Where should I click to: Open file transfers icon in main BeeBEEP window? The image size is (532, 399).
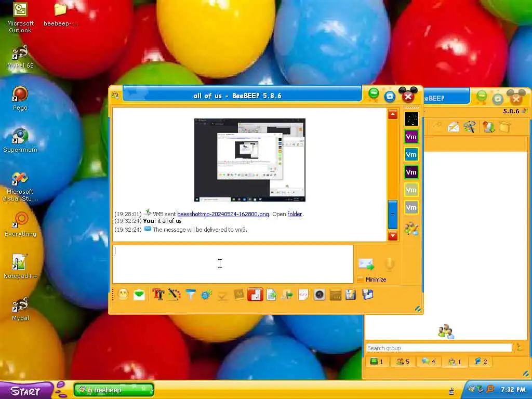[488, 127]
